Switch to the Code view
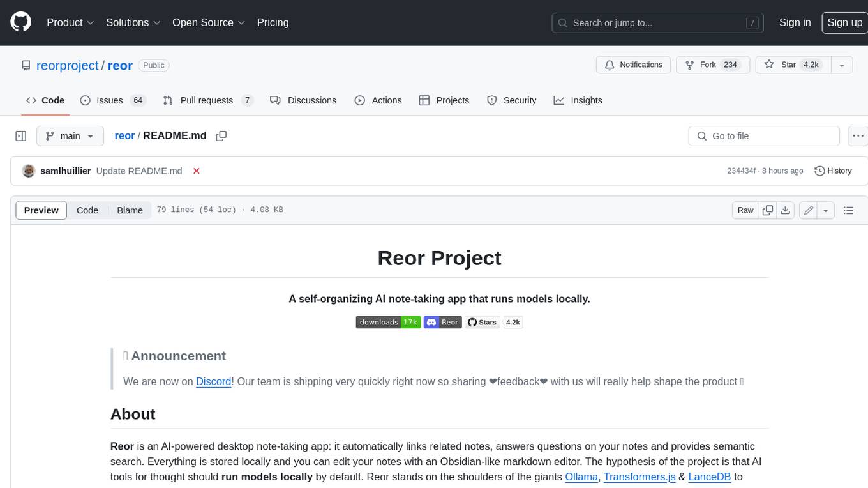This screenshot has height=488, width=868. point(87,210)
